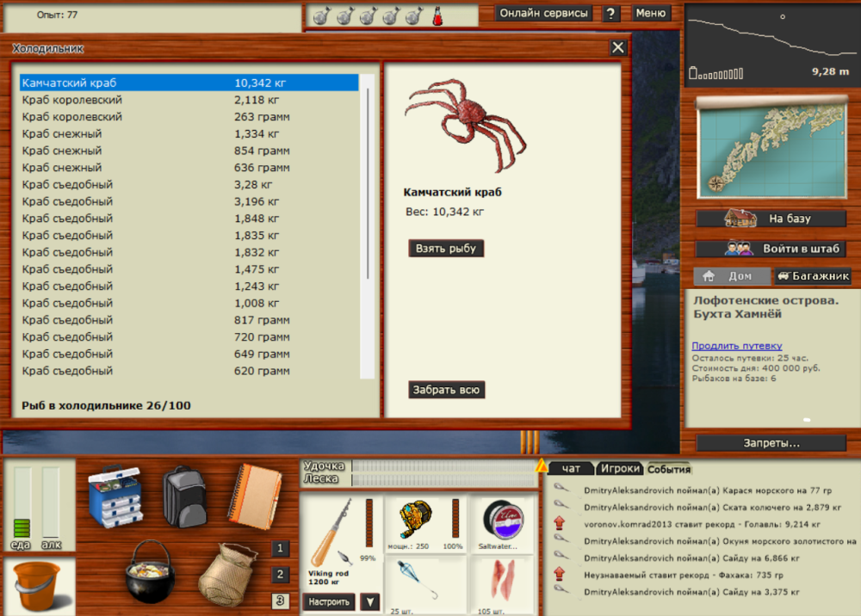Select Краб снежный in the fridge list
This screenshot has height=616, width=861.
[86, 133]
